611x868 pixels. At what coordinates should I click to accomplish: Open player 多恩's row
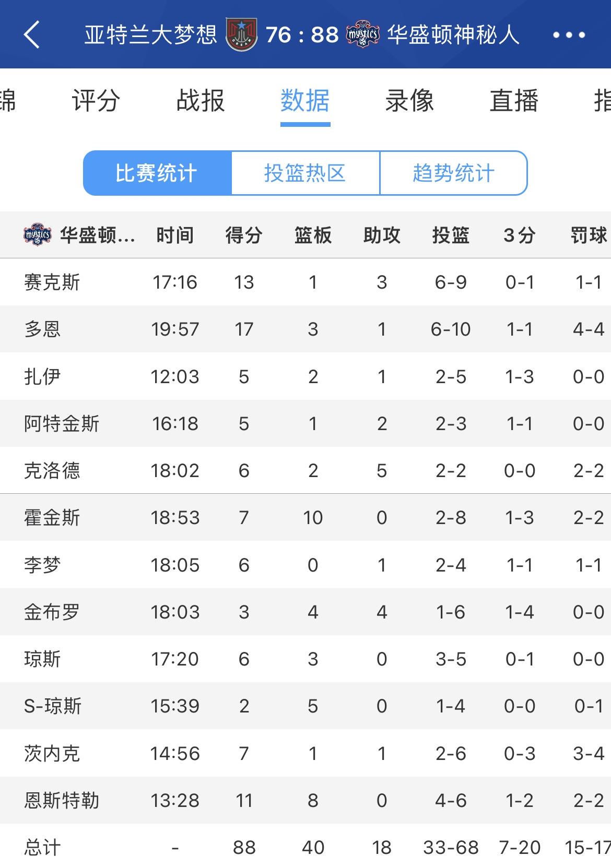pyautogui.click(x=43, y=329)
